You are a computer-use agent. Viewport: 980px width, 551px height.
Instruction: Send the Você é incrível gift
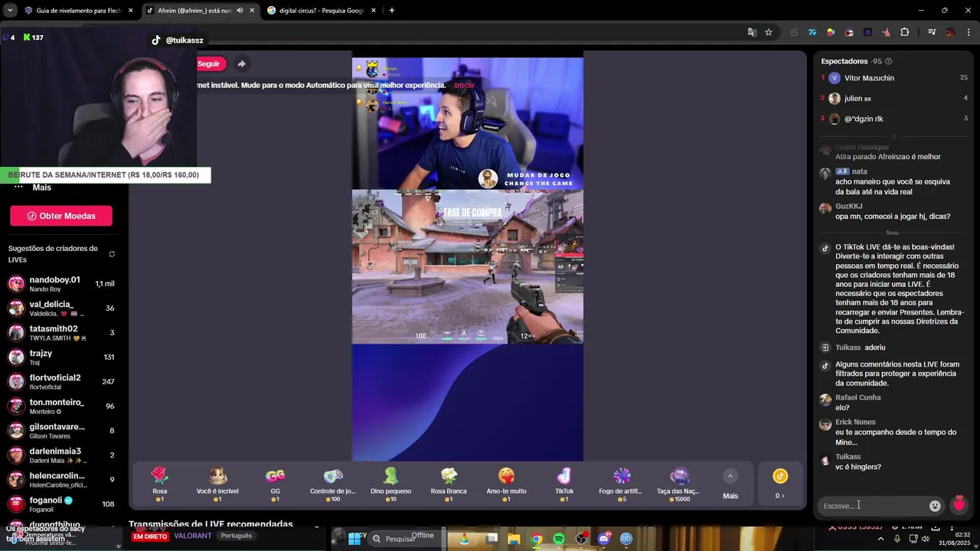217,484
